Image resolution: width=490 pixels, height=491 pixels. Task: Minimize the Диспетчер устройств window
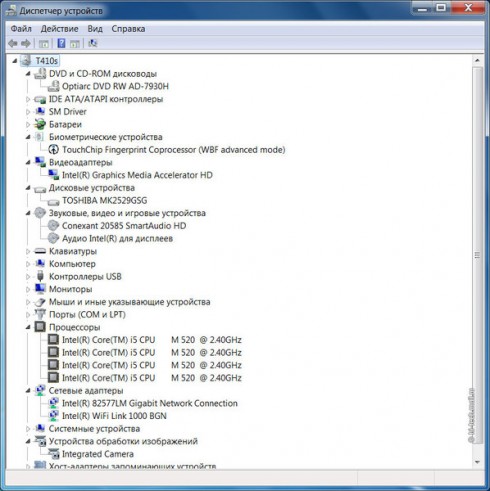[423, 8]
